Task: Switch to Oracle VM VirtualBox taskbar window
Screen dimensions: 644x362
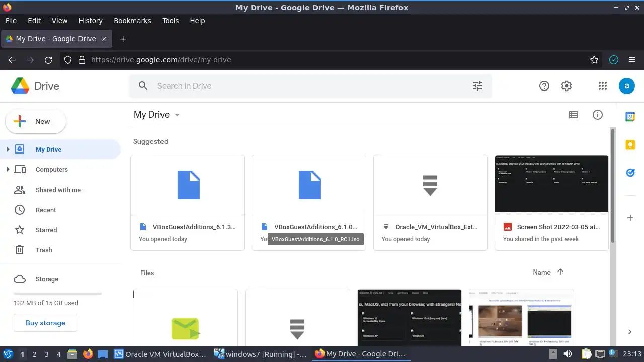Action: click(x=160, y=354)
